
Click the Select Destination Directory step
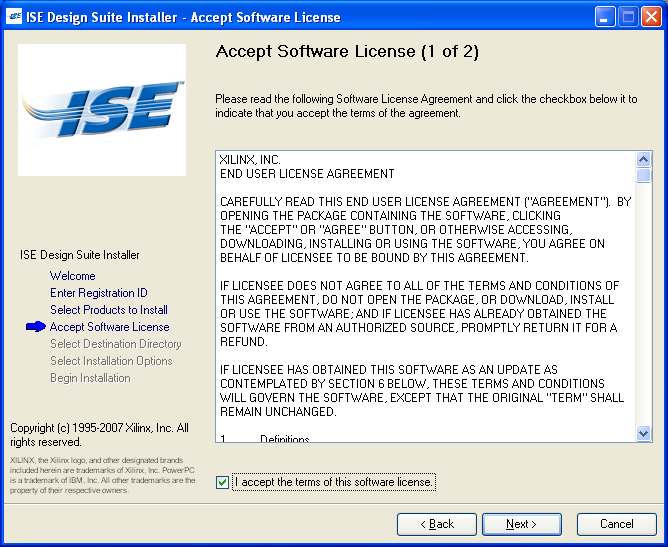pyautogui.click(x=116, y=344)
